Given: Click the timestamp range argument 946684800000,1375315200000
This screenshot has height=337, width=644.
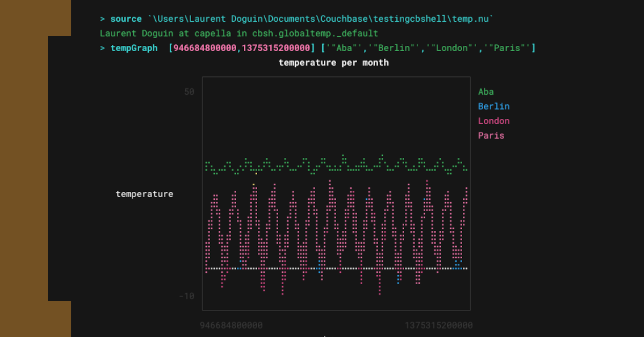Looking at the screenshot, I should click(x=241, y=48).
